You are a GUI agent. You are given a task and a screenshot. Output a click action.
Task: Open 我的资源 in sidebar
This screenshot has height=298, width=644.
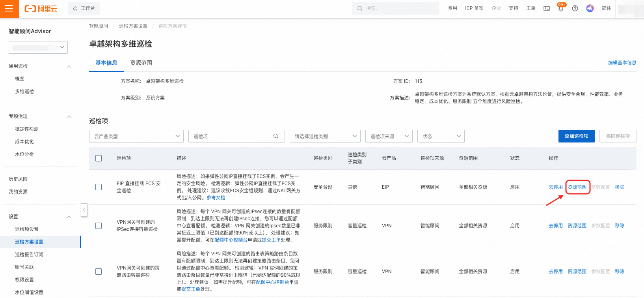(x=18, y=192)
